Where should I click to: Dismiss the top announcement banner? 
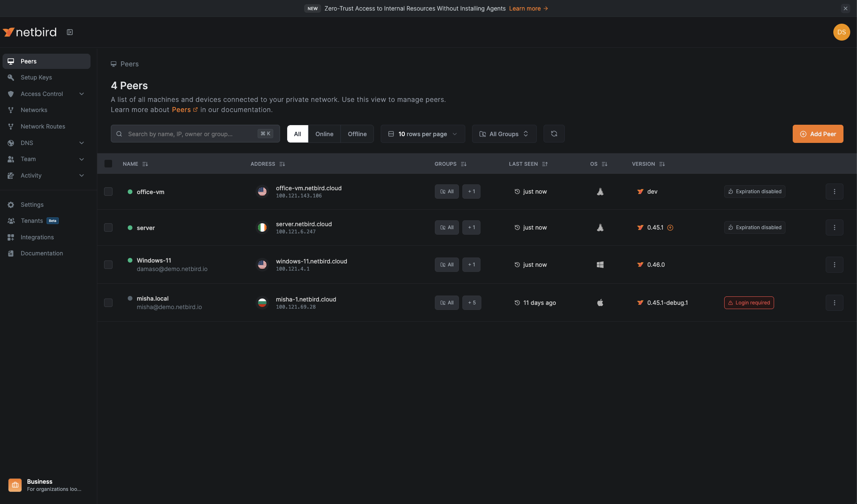pyautogui.click(x=845, y=8)
